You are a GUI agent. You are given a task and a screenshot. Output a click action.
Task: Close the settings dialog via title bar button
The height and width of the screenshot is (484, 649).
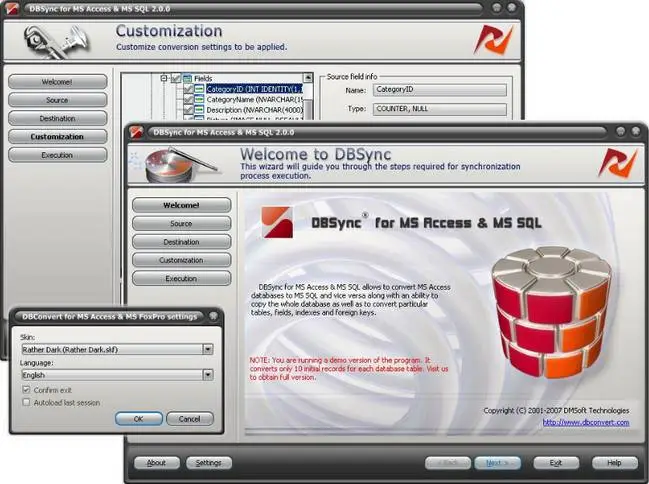point(213,316)
